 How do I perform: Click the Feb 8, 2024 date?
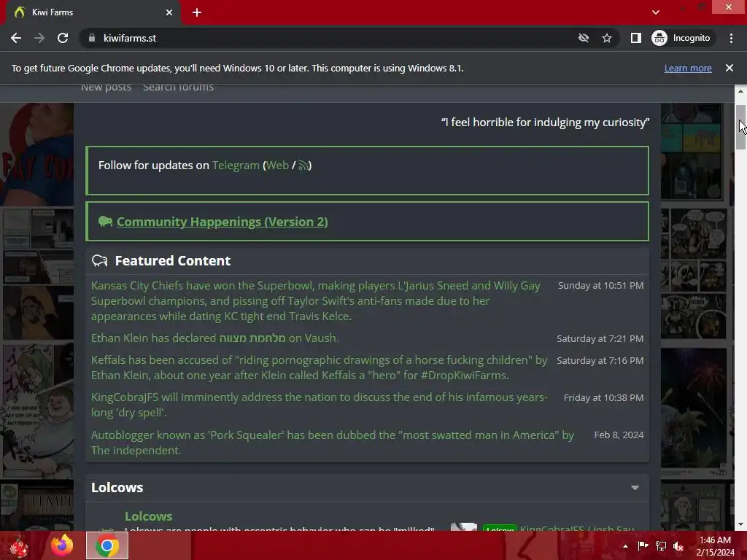(619, 435)
